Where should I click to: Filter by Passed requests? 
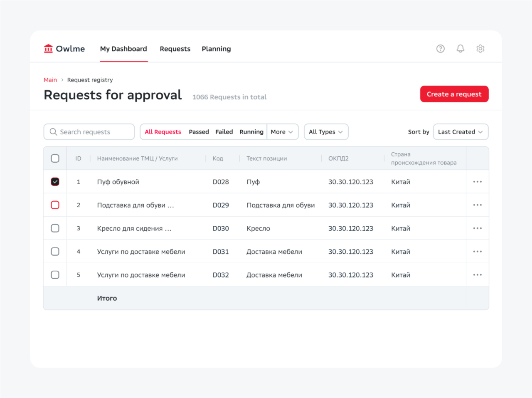tap(199, 132)
